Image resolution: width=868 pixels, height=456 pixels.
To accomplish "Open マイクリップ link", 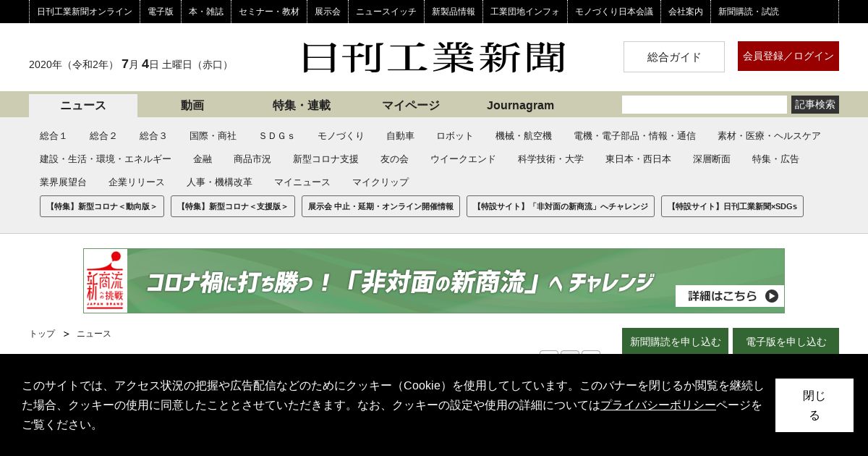I will coord(380,182).
